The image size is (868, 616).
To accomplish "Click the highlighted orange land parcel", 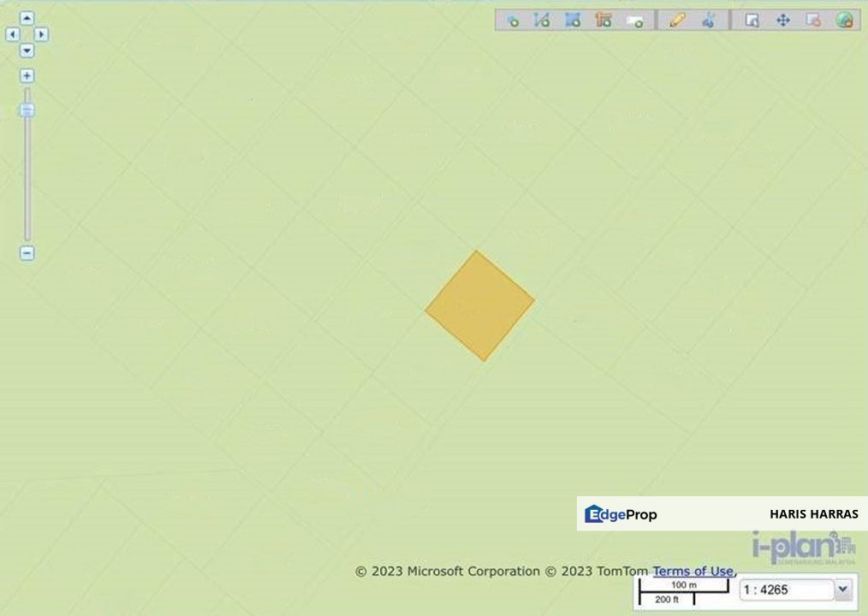I will 481,305.
